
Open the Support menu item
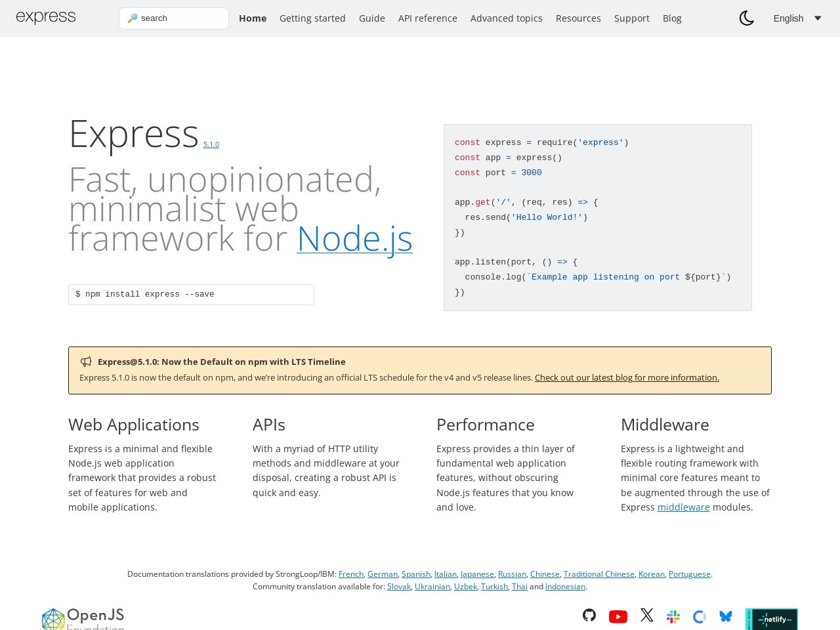(x=632, y=18)
